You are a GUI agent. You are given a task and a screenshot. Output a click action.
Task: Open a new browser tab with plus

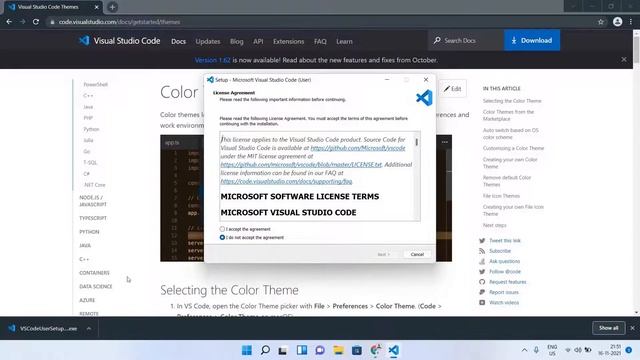112,7
